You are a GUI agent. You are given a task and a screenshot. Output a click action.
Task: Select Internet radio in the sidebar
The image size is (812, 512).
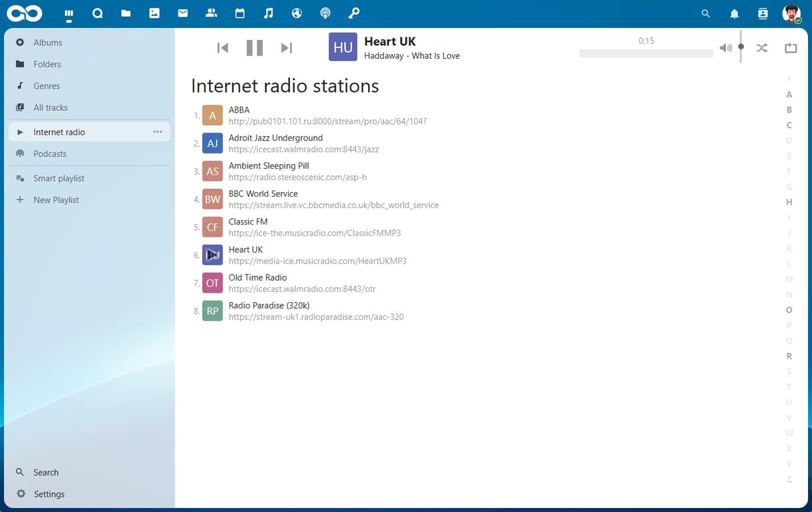(89, 132)
